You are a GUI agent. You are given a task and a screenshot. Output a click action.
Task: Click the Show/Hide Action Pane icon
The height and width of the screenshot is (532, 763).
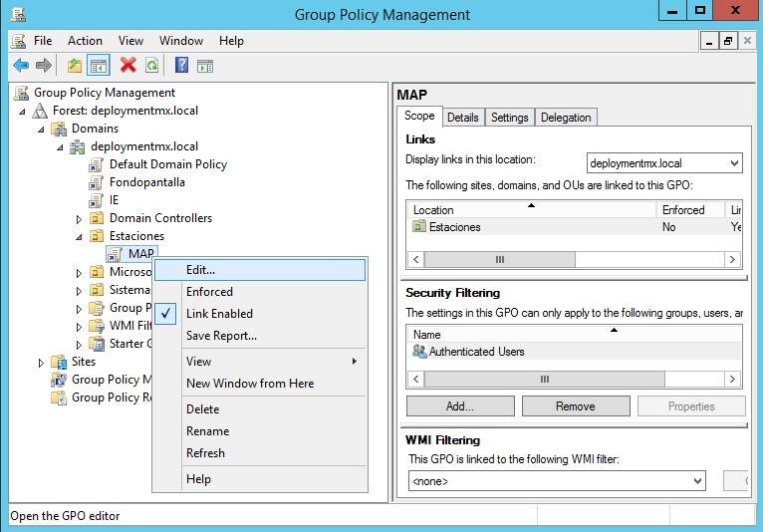coord(205,66)
